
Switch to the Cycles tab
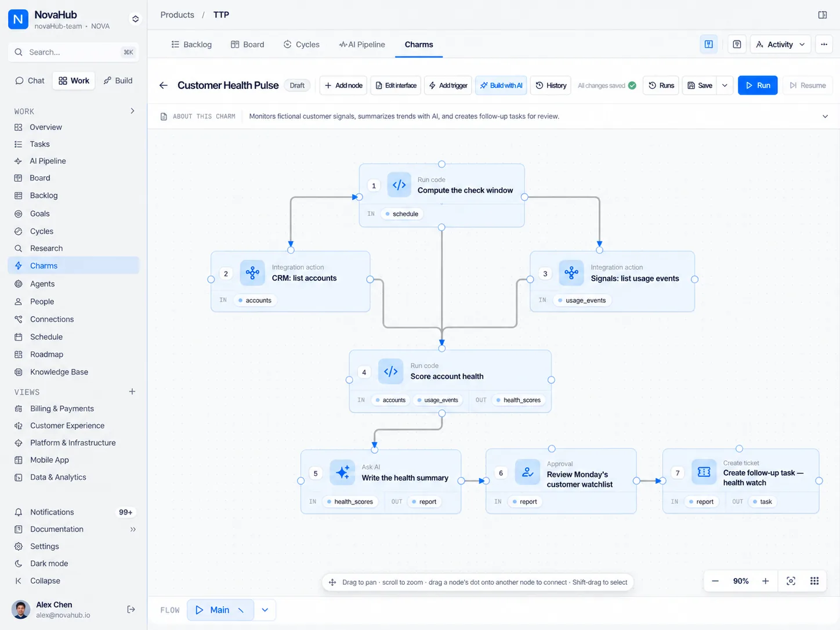click(302, 45)
